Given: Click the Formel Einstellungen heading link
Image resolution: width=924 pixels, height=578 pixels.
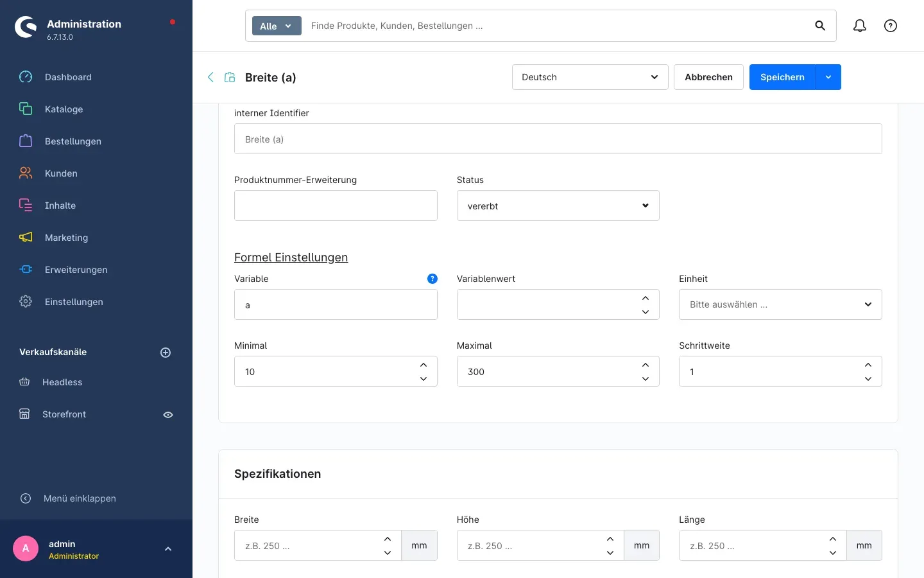Looking at the screenshot, I should pyautogui.click(x=291, y=258).
